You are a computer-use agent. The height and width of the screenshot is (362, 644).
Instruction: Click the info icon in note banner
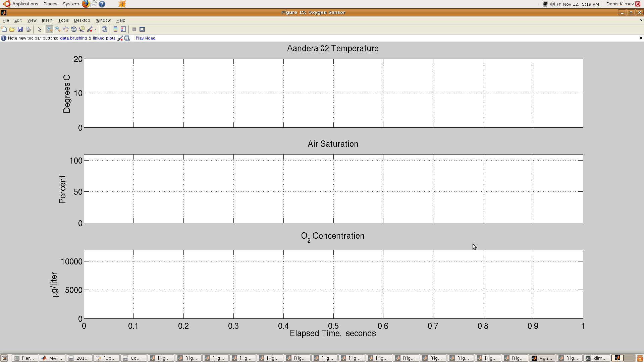4,38
